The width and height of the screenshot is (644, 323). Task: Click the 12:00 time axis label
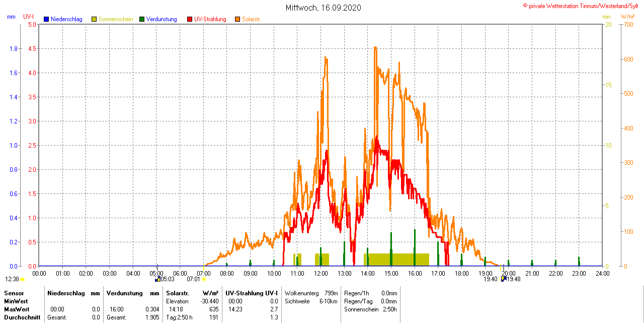(x=321, y=274)
